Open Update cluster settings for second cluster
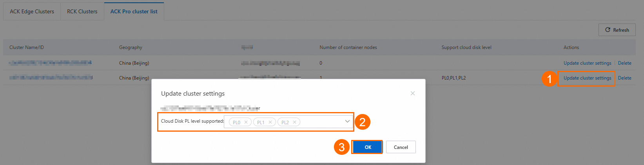 [x=587, y=78]
